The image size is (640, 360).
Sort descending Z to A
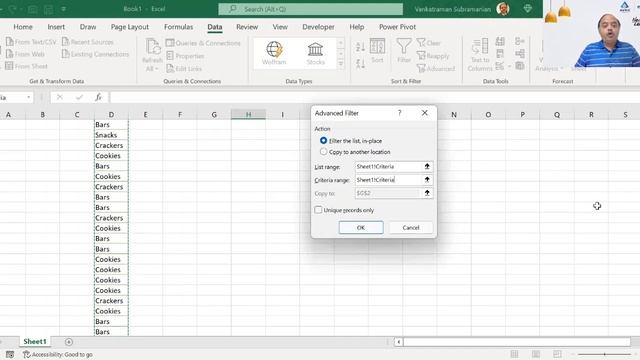[x=360, y=63]
